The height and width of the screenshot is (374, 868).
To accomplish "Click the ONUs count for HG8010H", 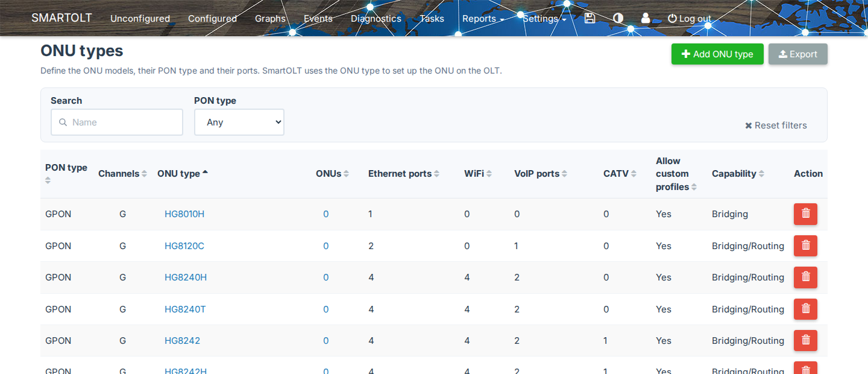I will click(325, 214).
